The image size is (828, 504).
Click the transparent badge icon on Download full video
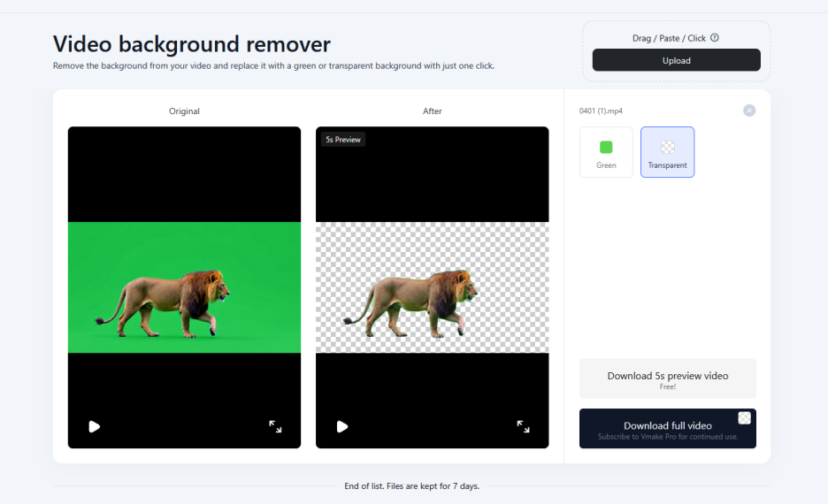click(x=745, y=417)
